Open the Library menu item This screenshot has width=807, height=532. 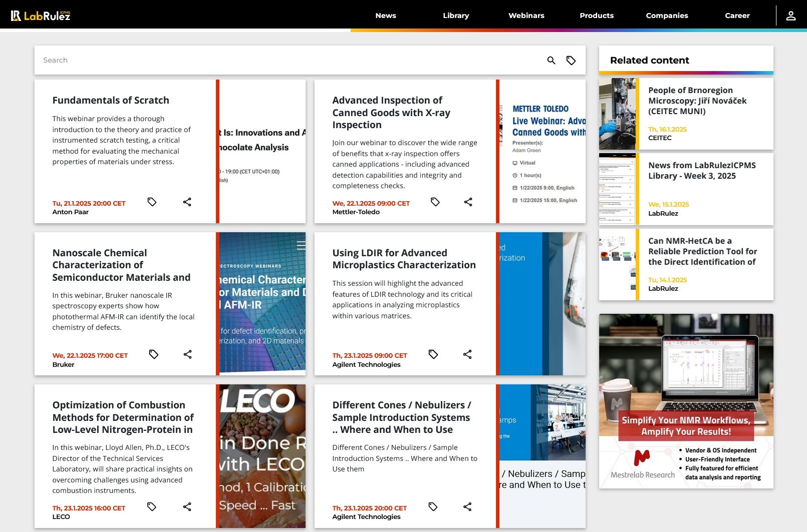point(456,16)
